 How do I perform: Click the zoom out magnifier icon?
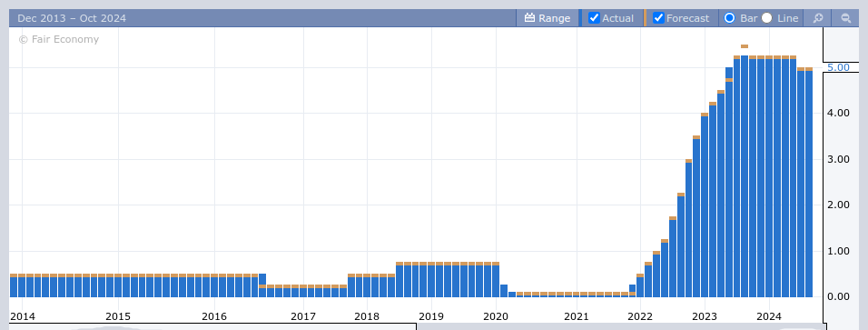coord(846,18)
